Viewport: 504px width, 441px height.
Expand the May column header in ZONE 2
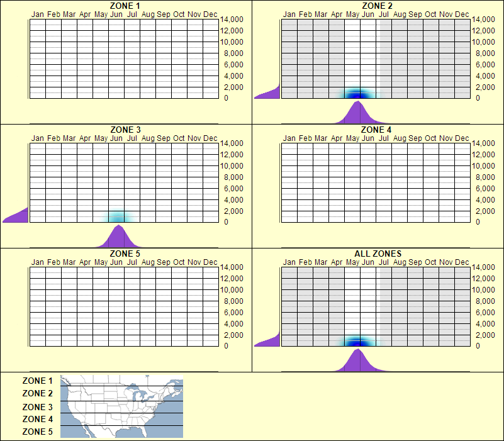(352, 13)
